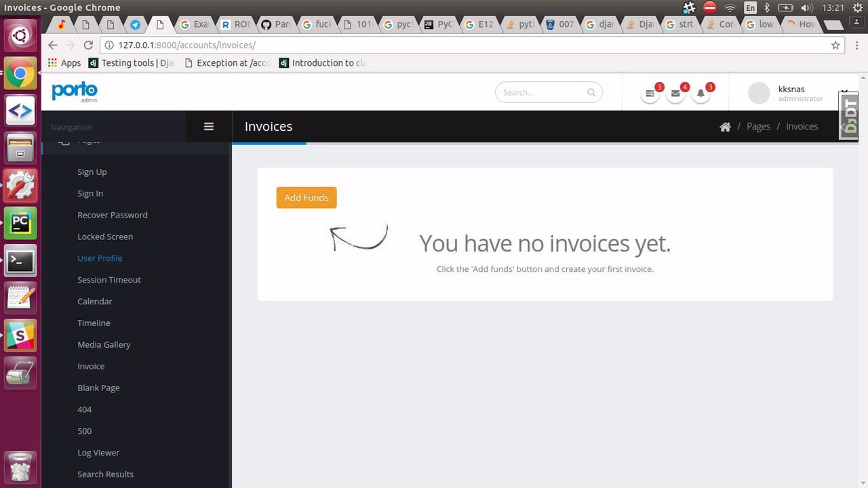The height and width of the screenshot is (488, 868).
Task: Open 'Testing tools | Dja' bookmark
Action: (132, 63)
